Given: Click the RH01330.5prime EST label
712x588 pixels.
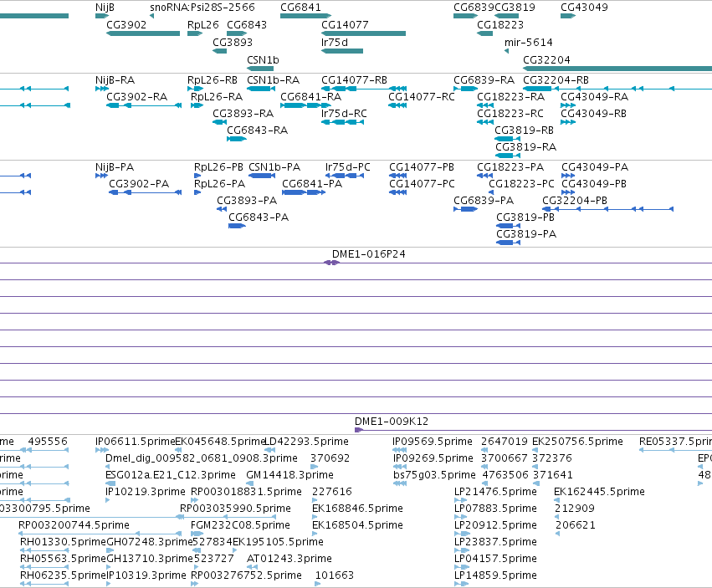Looking at the screenshot, I should pyautogui.click(x=63, y=542).
